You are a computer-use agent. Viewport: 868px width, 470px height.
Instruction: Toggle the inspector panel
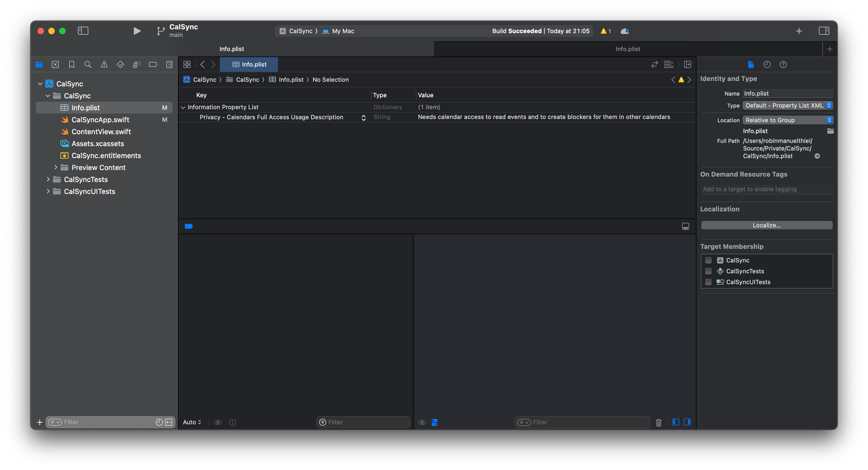824,31
